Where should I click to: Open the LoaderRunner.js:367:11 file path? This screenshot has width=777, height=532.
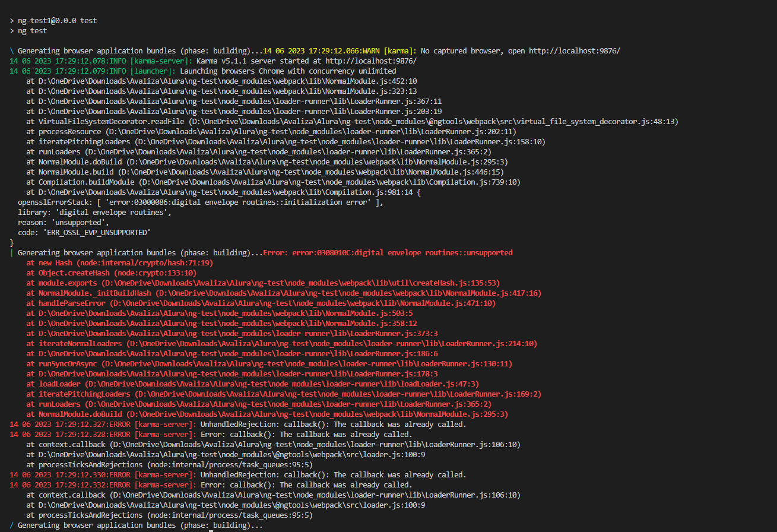[x=240, y=102]
